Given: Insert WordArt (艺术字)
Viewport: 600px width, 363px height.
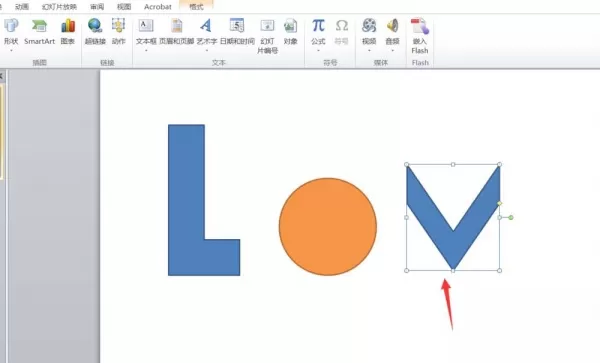Looking at the screenshot, I should 207,32.
